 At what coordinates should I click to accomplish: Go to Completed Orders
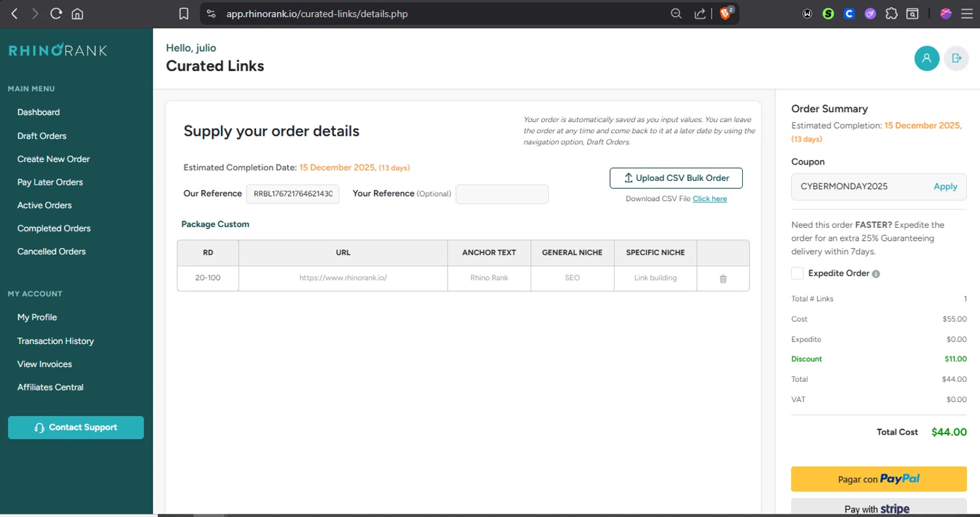[54, 228]
